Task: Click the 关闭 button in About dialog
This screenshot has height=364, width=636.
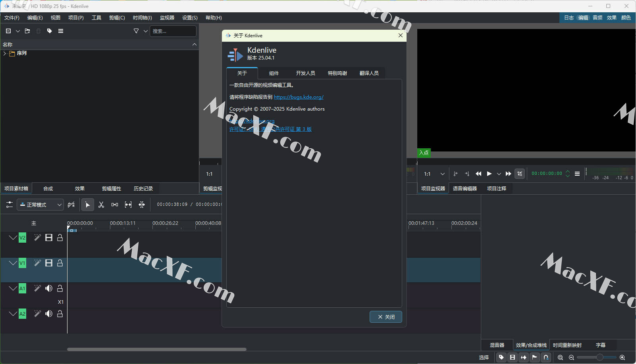Action: click(x=386, y=317)
